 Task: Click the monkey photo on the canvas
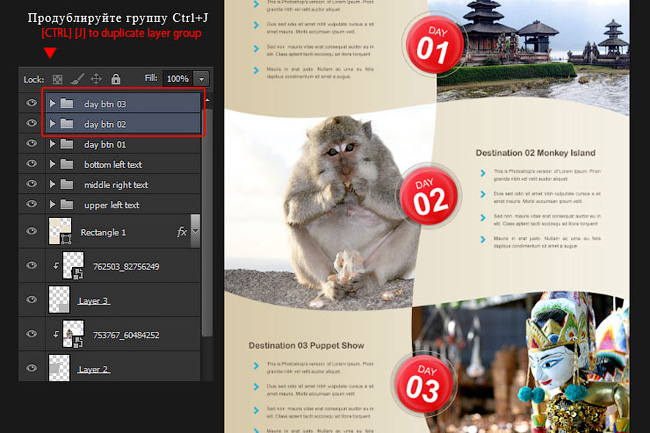point(332,211)
